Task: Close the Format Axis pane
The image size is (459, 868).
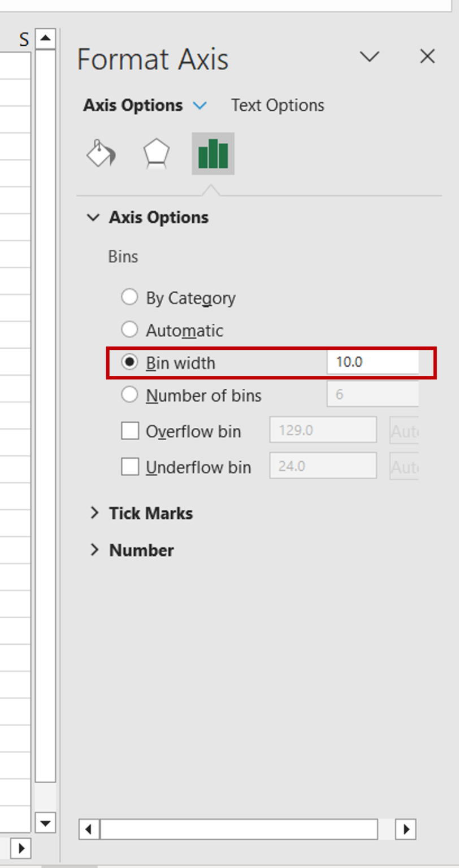Action: [x=427, y=57]
